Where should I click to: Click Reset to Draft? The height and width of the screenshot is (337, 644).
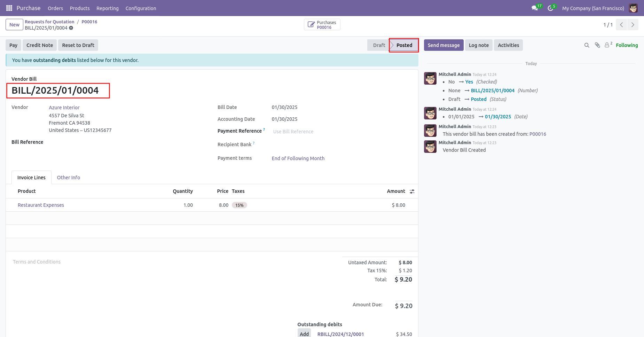78,45
